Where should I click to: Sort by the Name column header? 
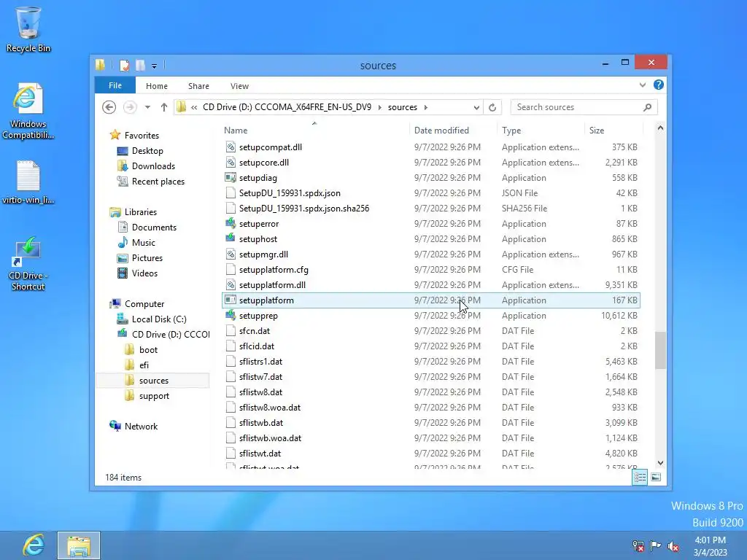click(315, 131)
